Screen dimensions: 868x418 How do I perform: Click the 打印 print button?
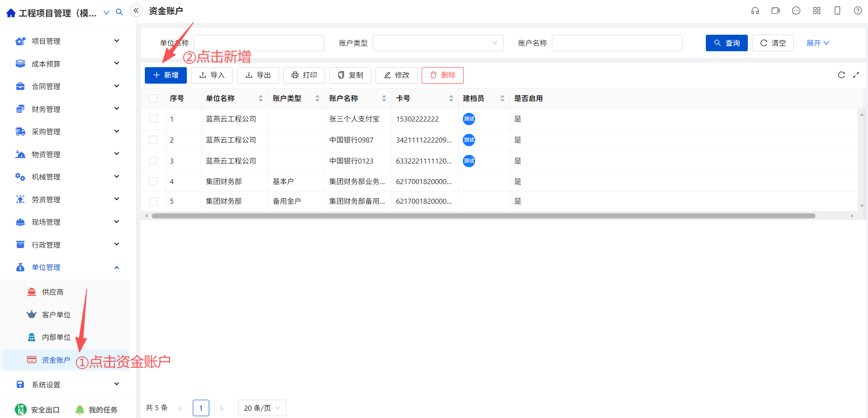[304, 75]
